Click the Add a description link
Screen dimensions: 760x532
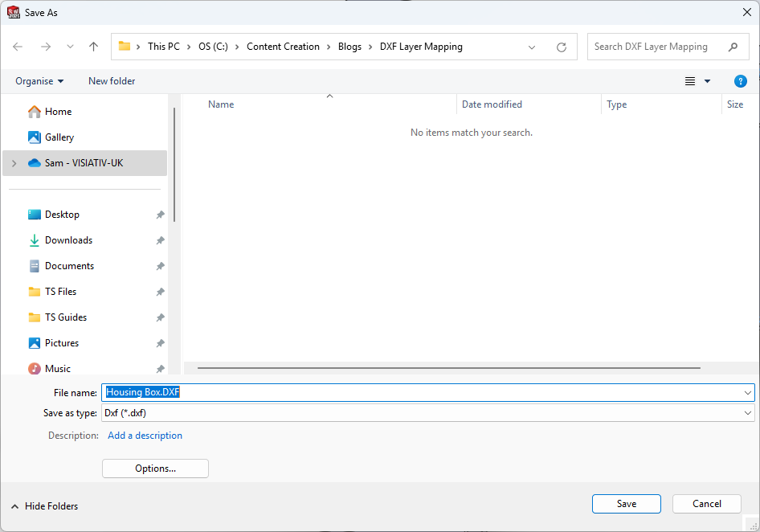tap(145, 435)
